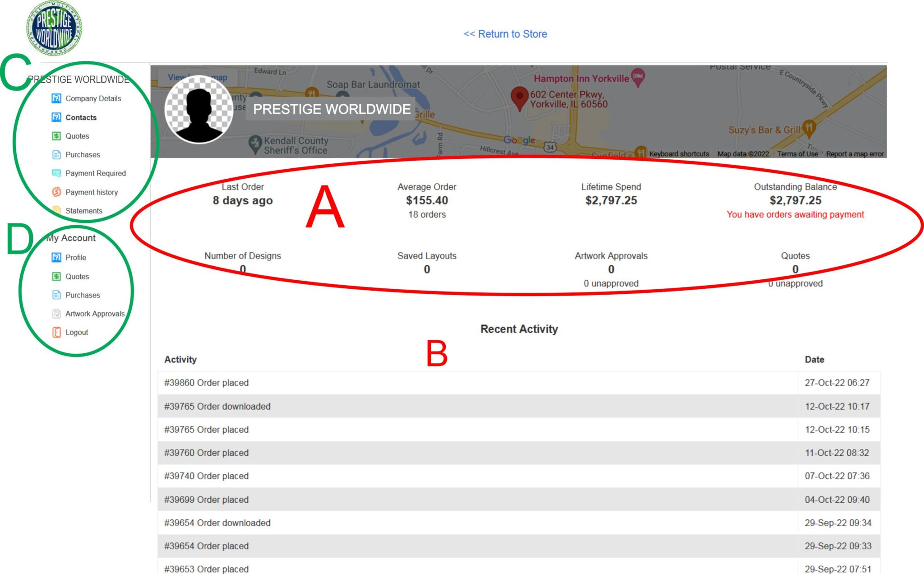Click the Contacts sidebar icon

(56, 117)
